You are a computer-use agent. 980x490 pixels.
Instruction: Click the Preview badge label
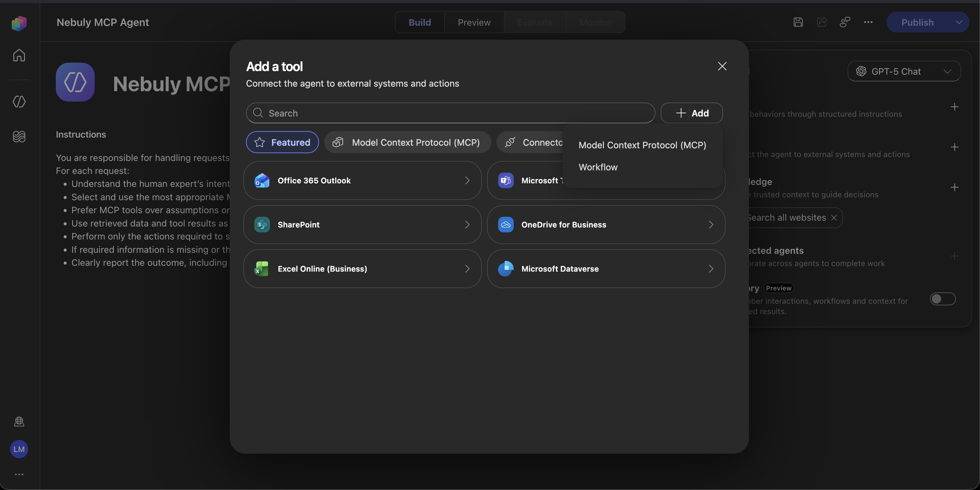(778, 288)
